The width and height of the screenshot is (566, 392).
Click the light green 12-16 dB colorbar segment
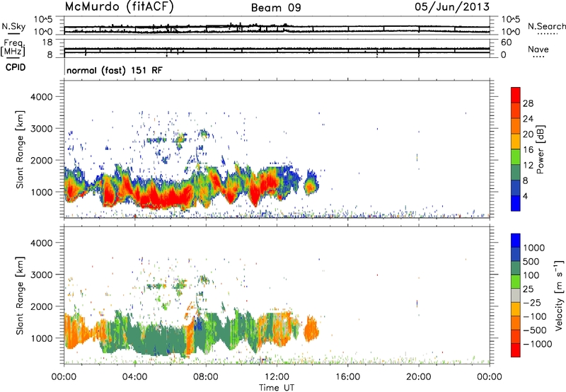coord(516,157)
